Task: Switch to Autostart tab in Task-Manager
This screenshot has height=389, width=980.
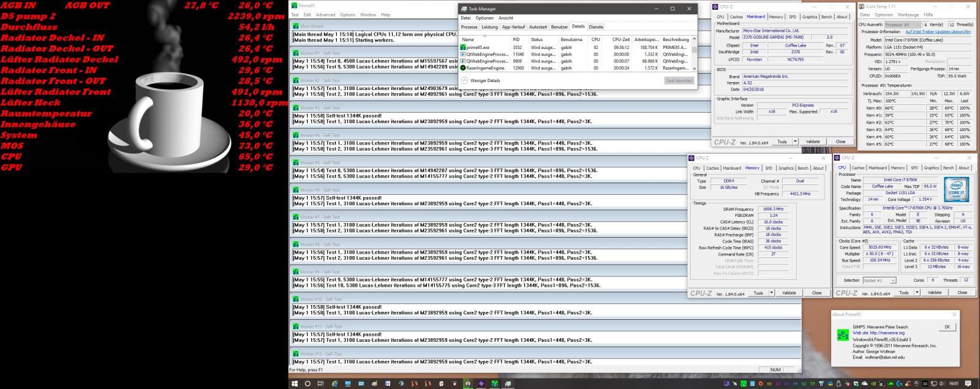Action: tap(538, 27)
